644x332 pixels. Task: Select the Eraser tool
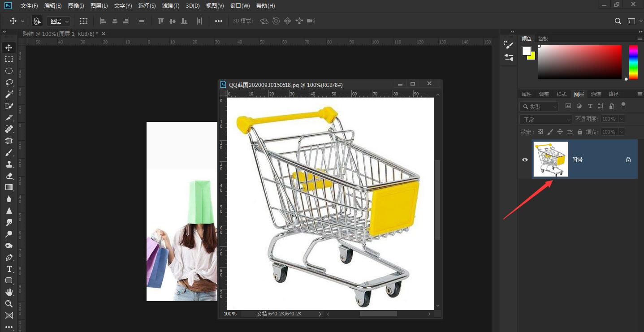coord(9,176)
